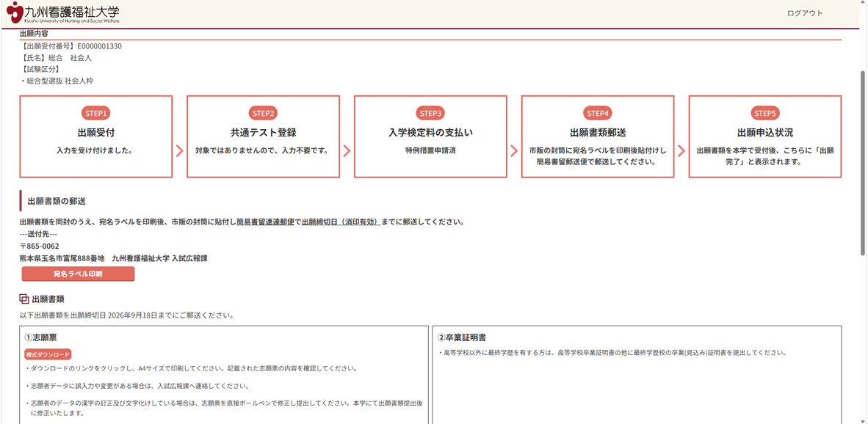Image resolution: width=868 pixels, height=424 pixels.
Task: Click the 出願書類の郵送 section heading
Action: coord(57,201)
